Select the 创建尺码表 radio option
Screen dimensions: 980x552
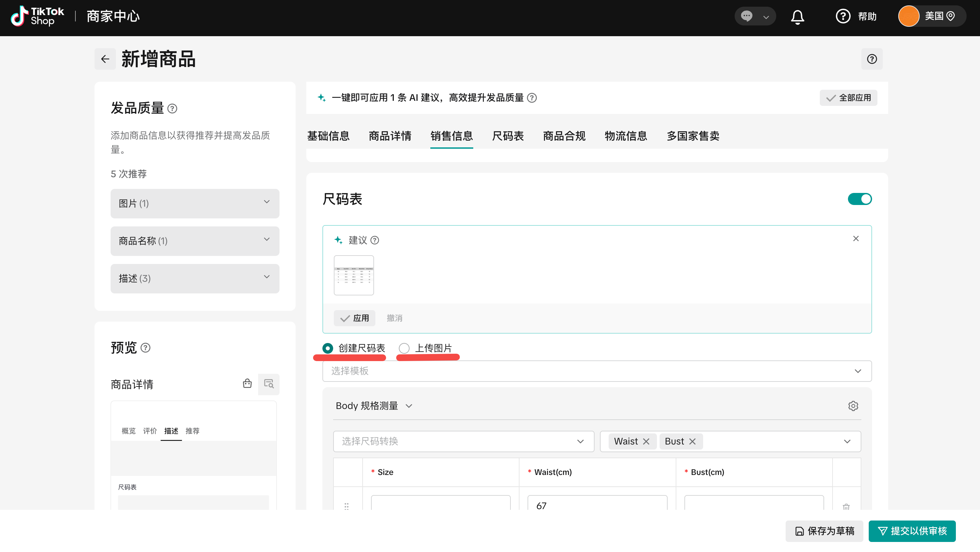[x=327, y=348]
